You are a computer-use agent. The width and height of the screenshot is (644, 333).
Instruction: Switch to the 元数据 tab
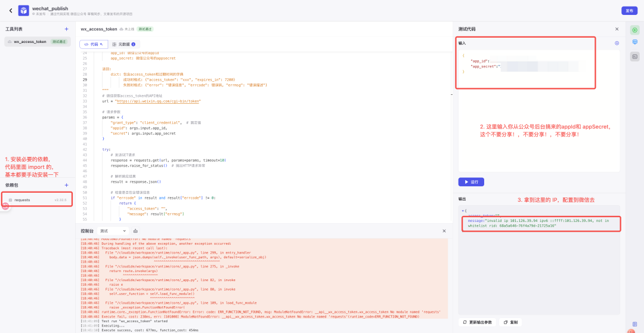[123, 44]
